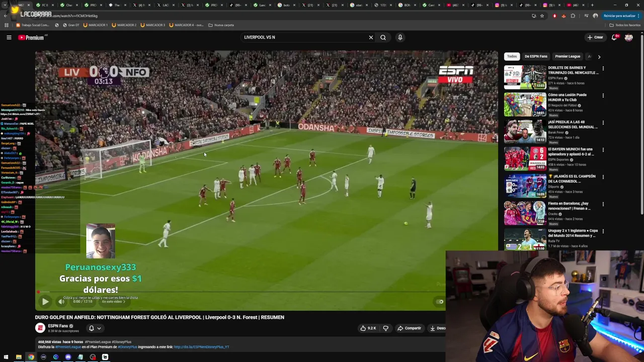The width and height of the screenshot is (644, 362).
Task: Open the Chrome extensions puzzle icon
Action: (x=573, y=16)
